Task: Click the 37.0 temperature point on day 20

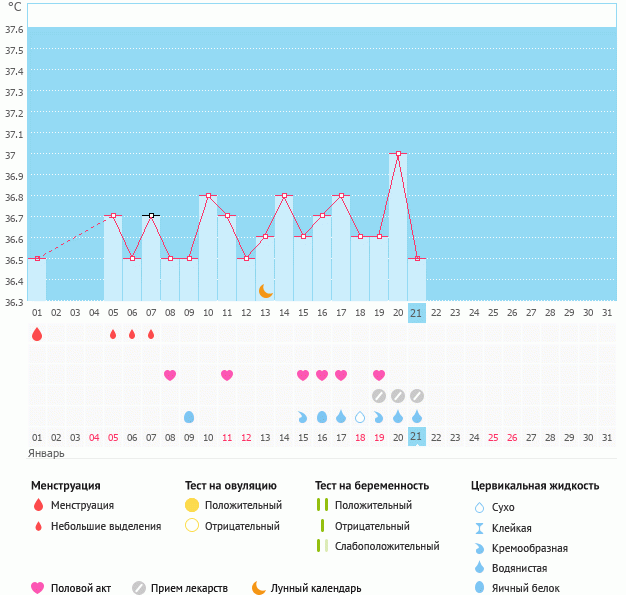Action: pyautogui.click(x=398, y=154)
